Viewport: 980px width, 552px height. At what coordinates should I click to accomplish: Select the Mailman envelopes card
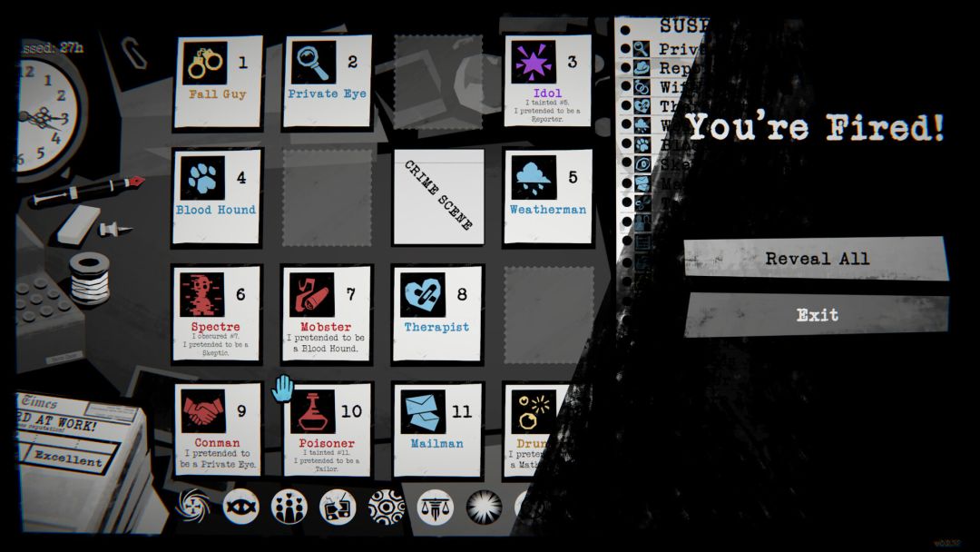[x=437, y=429]
